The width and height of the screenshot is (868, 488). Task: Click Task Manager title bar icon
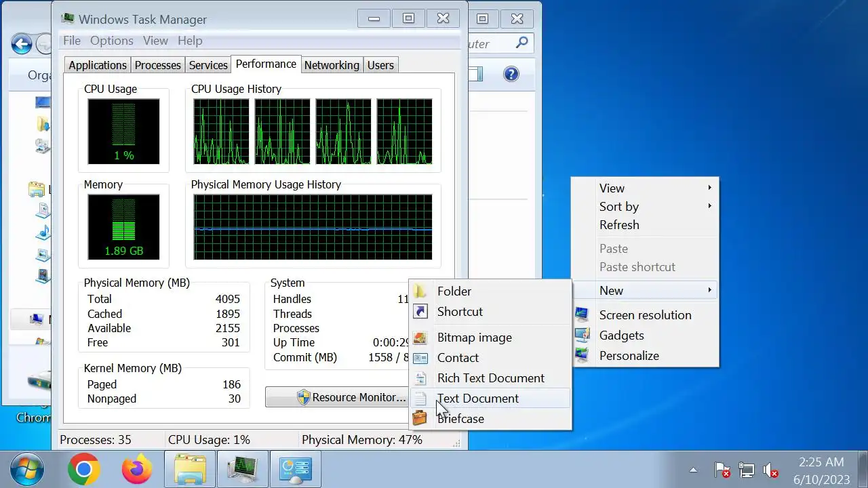point(67,19)
